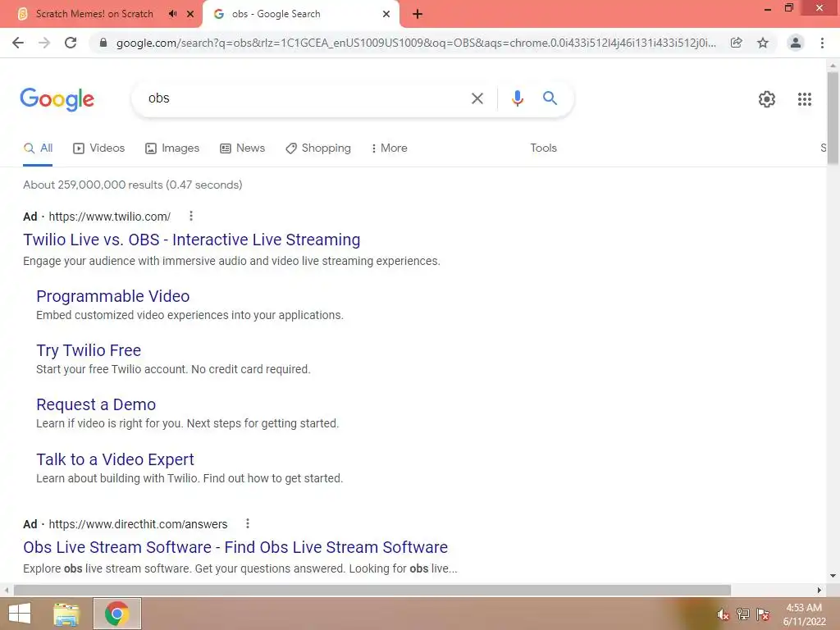Open Google search settings gear

(767, 99)
